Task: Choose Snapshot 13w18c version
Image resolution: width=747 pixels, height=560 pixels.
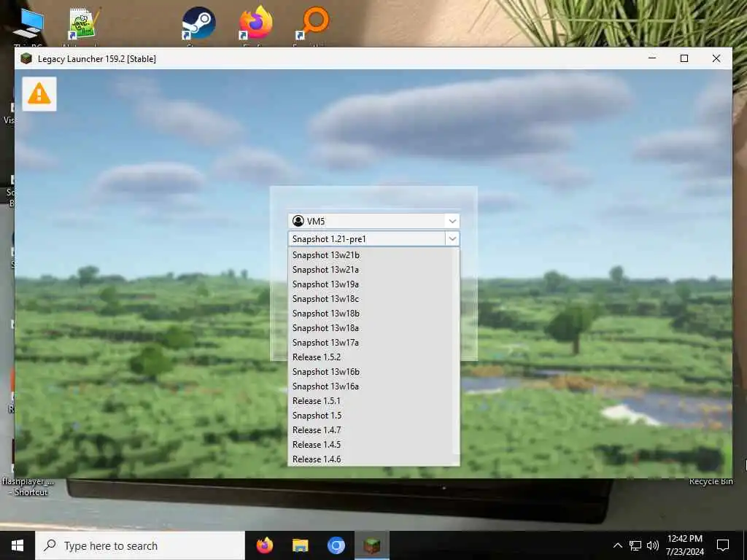Action: pos(371,299)
